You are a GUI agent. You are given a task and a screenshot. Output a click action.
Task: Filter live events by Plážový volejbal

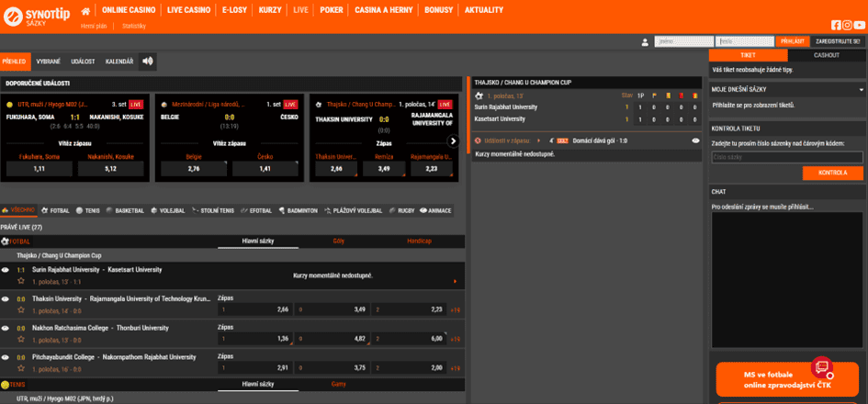(354, 211)
